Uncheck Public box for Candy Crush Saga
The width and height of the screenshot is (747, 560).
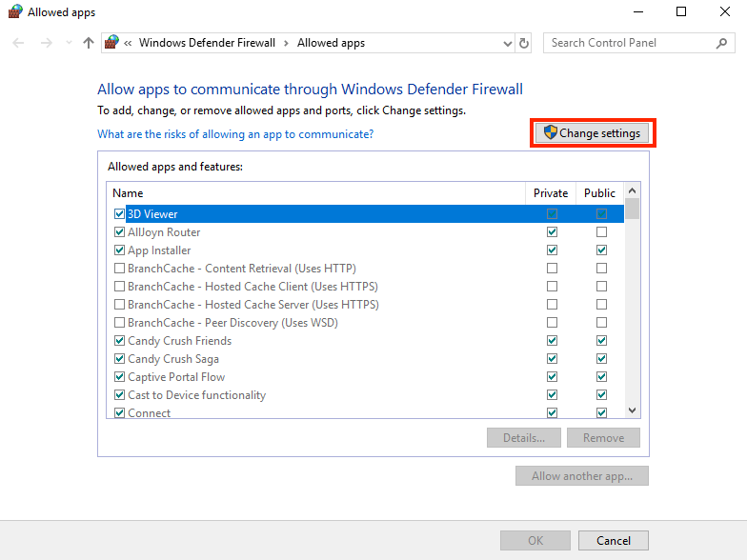(x=602, y=358)
